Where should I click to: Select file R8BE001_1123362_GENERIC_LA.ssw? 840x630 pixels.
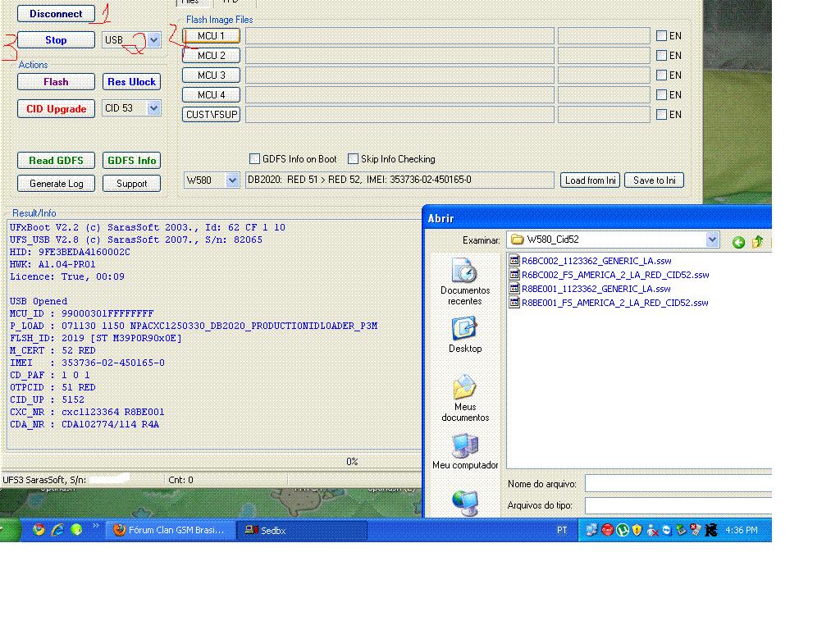[x=590, y=289]
